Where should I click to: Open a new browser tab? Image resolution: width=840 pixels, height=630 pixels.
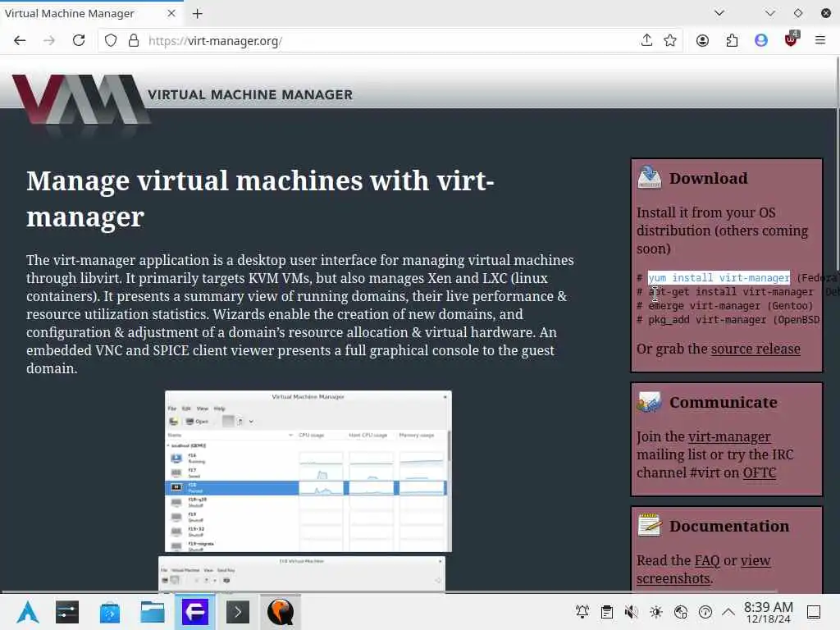tap(198, 14)
